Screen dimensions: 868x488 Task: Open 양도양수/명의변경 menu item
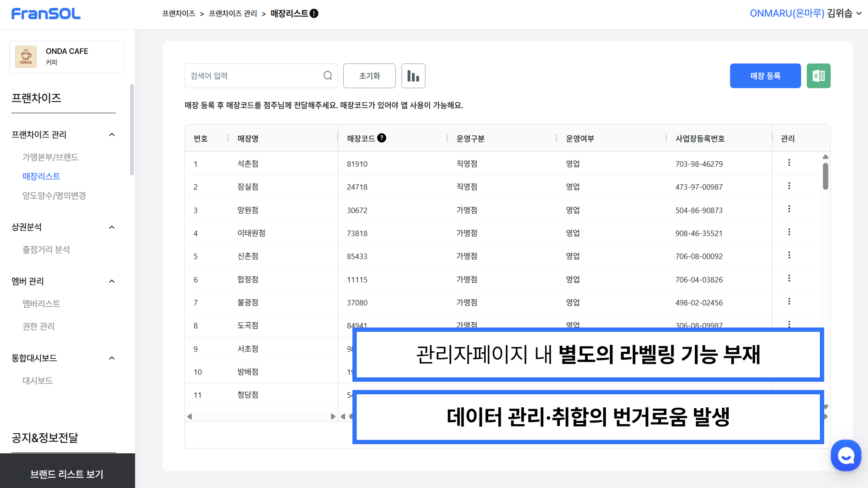(54, 196)
